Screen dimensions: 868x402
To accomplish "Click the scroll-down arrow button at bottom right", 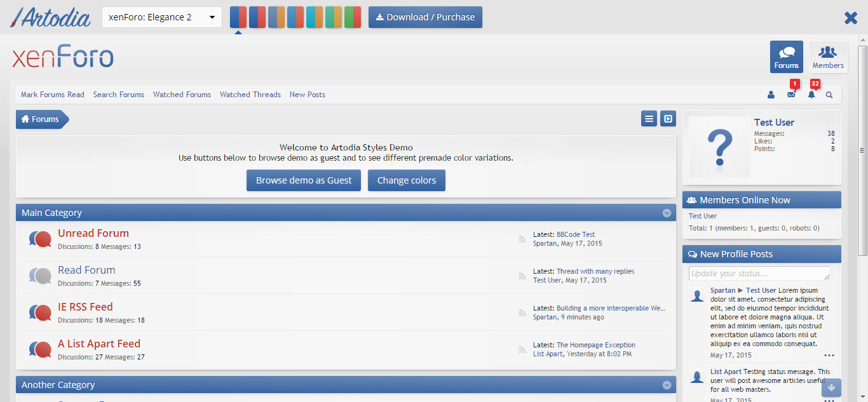I will point(831,387).
